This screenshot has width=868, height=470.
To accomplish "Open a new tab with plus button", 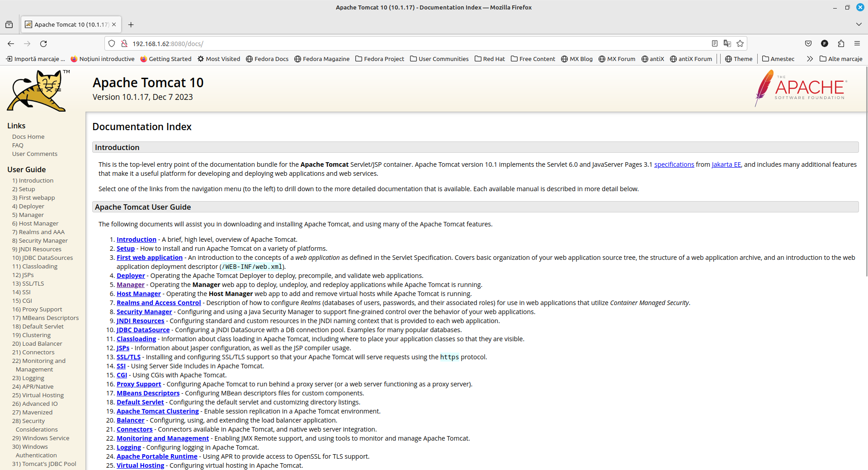I will tap(131, 25).
